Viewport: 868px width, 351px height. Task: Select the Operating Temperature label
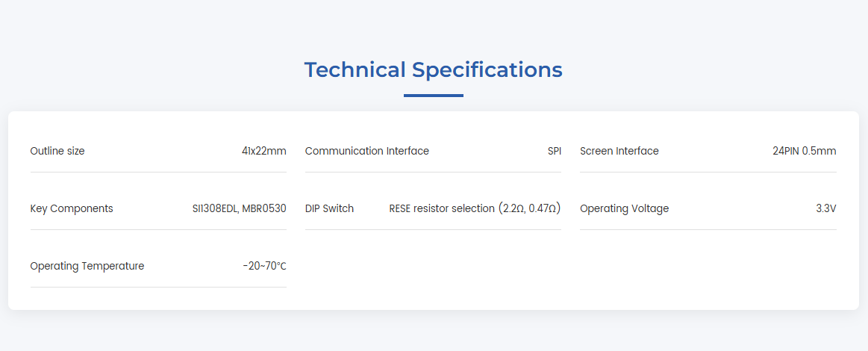tap(87, 267)
